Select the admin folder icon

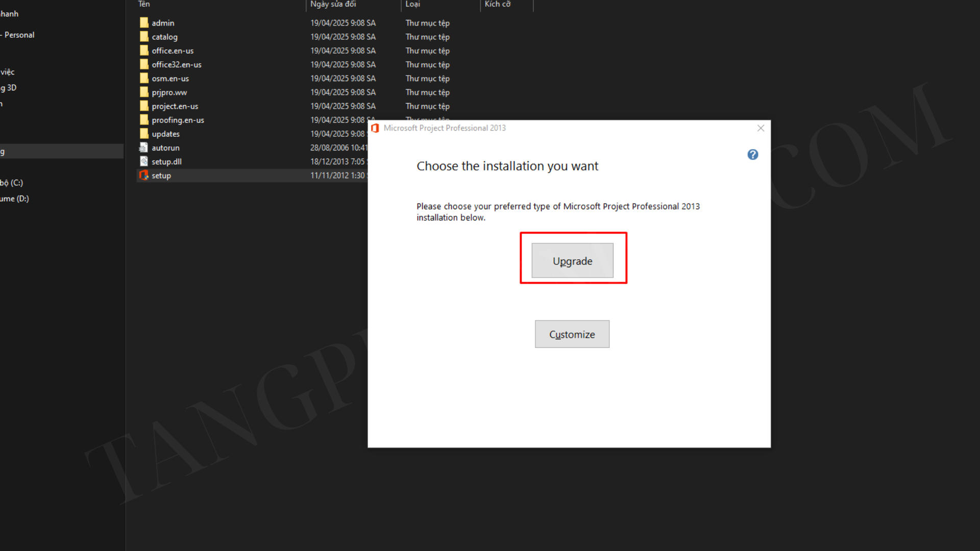(144, 23)
